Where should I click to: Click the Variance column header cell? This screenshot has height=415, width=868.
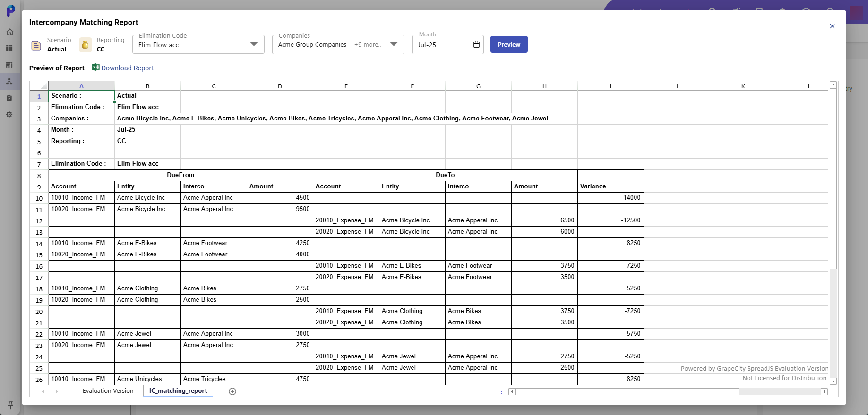[610, 186]
